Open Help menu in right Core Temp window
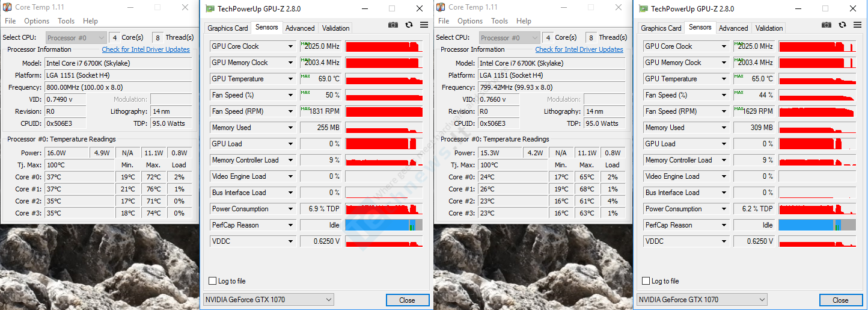Viewport: 868px width, 310px height. tap(524, 21)
